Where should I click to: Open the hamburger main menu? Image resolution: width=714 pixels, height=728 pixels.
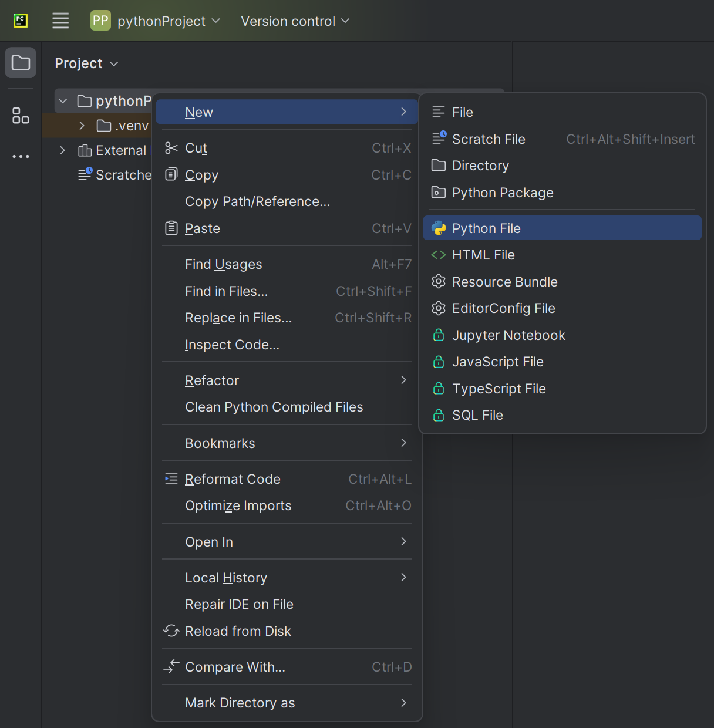(60, 21)
